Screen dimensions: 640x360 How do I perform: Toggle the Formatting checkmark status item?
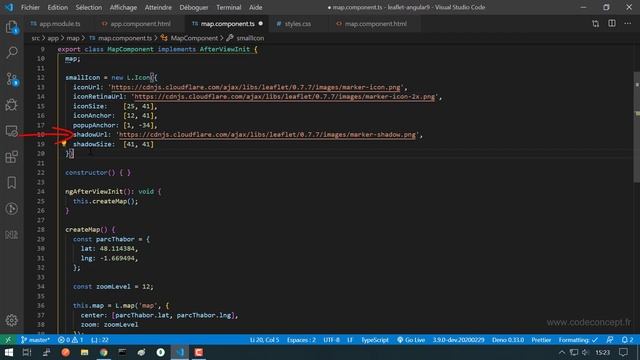tap(578, 340)
